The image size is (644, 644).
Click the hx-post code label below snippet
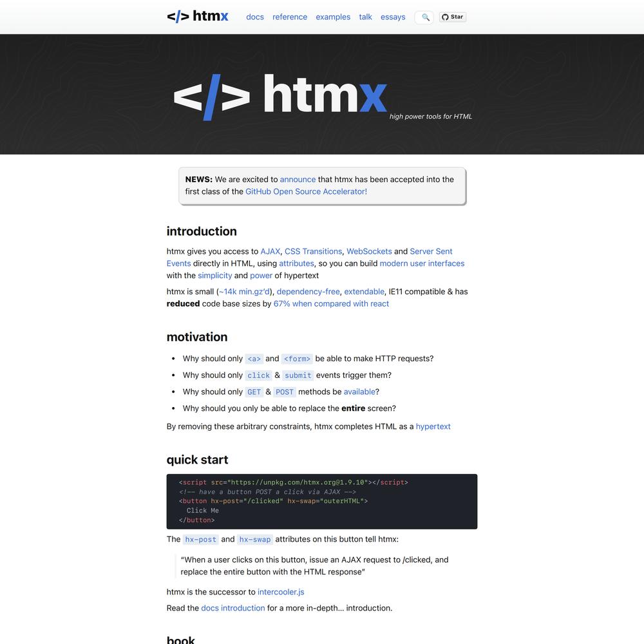coord(200,539)
